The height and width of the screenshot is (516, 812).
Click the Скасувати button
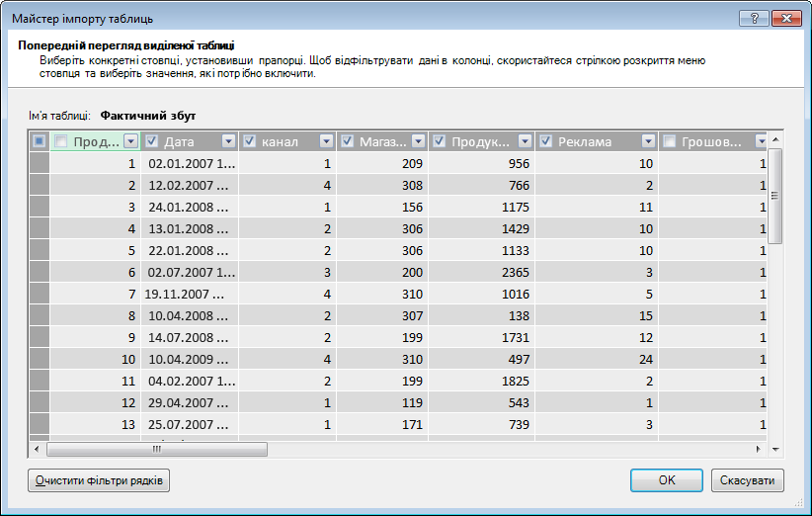(747, 480)
